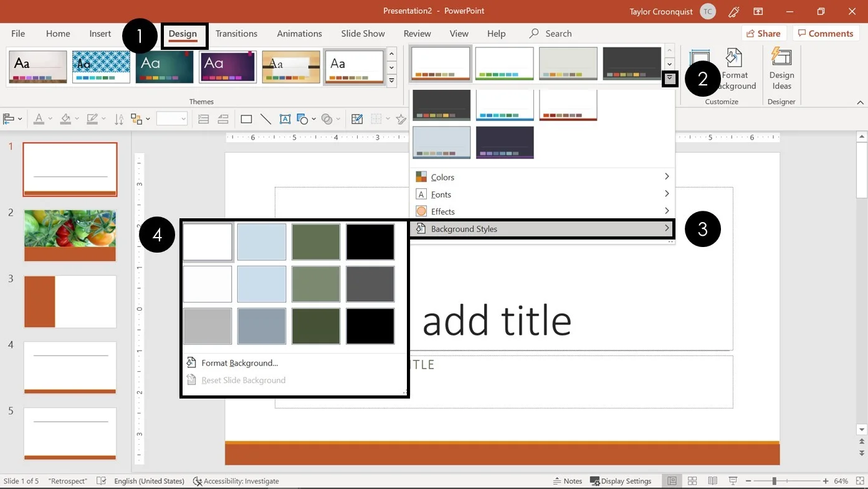The height and width of the screenshot is (489, 868).
Task: Adjust the zoom slider handle
Action: tap(774, 481)
